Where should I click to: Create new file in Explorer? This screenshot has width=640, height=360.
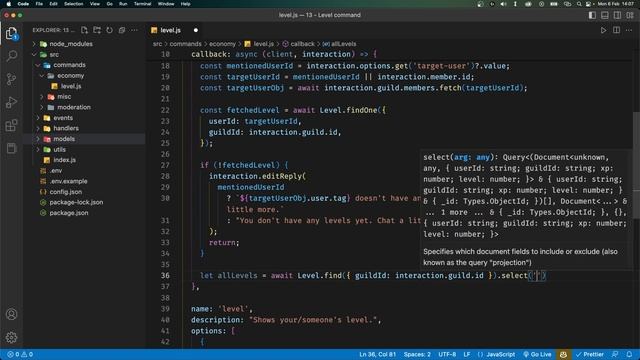[84, 30]
